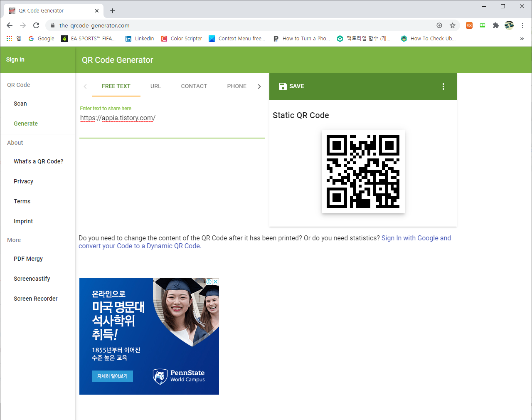Open the LinkedIn bookmark
This screenshot has width=532, height=420.
[140, 38]
